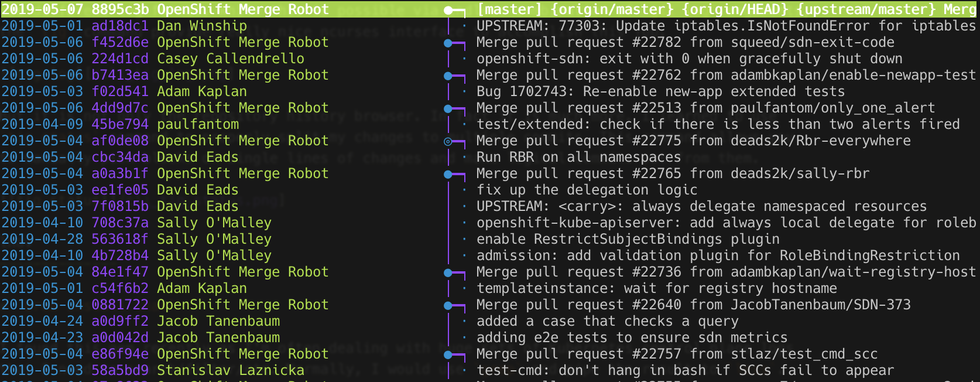Select commit hash cbc34da
This screenshot has width=980, height=382.
coord(120,157)
